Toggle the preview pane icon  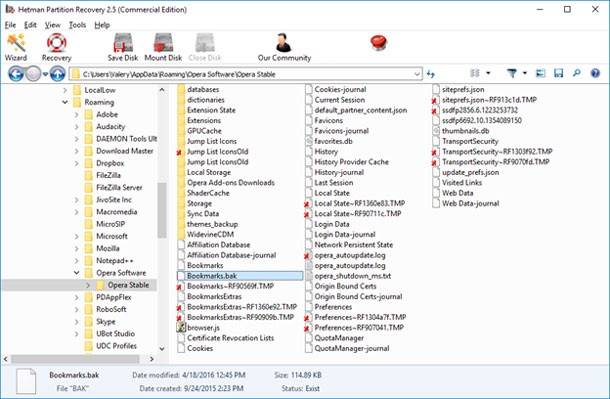(x=540, y=73)
